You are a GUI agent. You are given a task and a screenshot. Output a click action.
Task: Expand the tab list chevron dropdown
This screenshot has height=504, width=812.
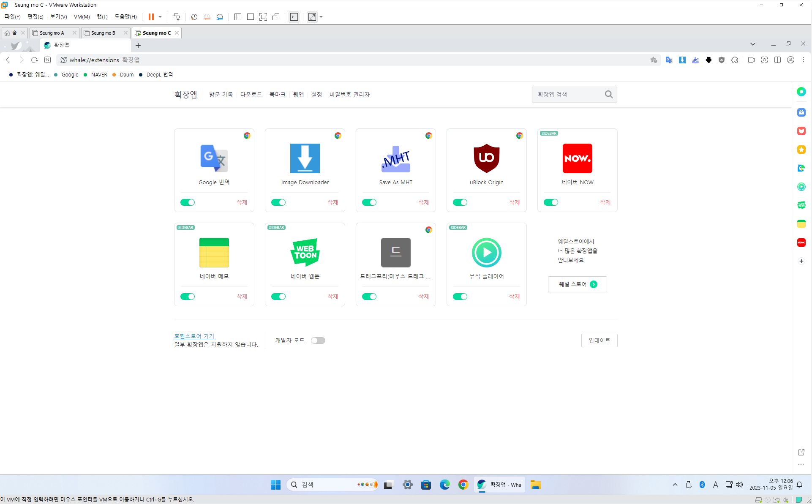pos(752,44)
